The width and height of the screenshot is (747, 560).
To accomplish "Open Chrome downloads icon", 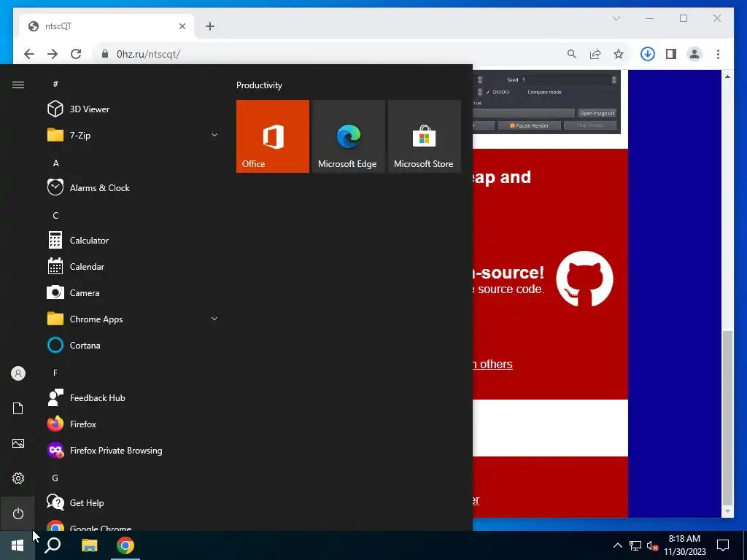I will click(648, 54).
